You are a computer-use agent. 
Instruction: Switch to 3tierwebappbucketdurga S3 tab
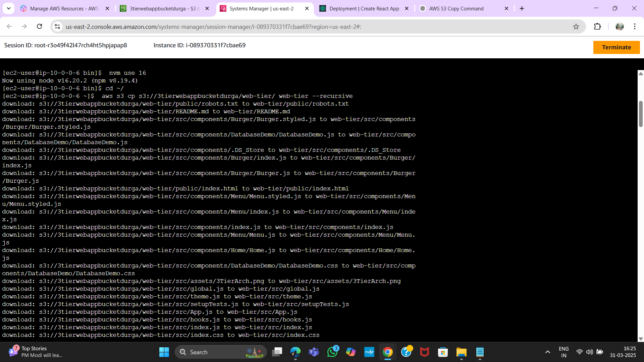164,9
